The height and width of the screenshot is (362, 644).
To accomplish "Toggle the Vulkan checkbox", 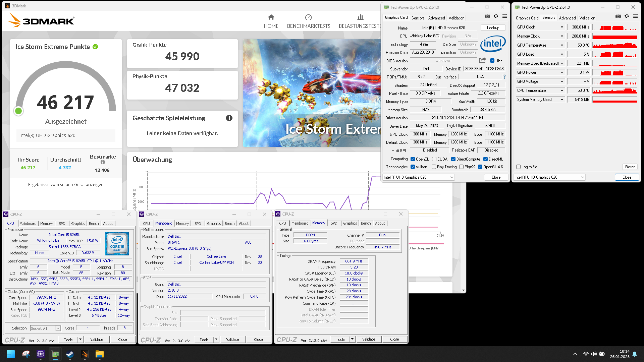I will tap(413, 167).
